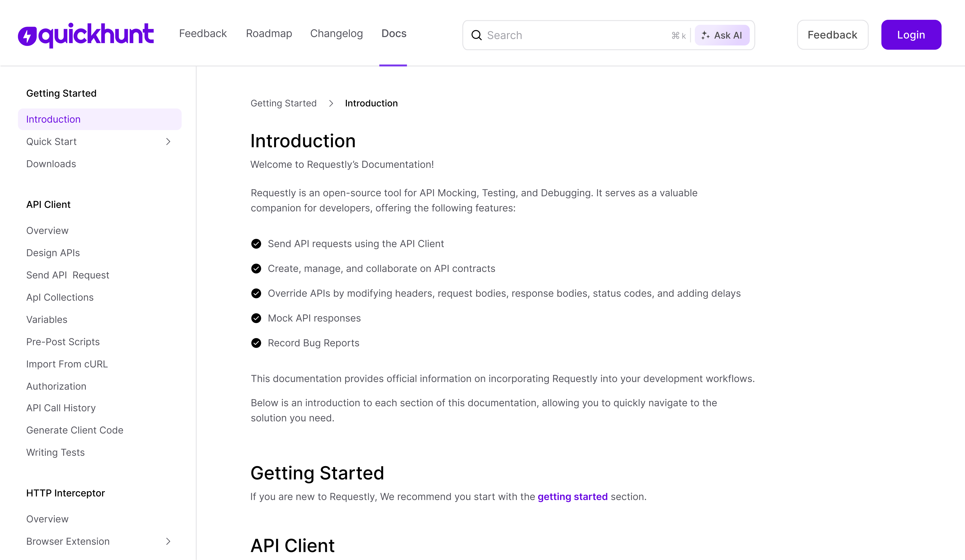Open Import From cURL page
The image size is (965, 560).
(67, 364)
